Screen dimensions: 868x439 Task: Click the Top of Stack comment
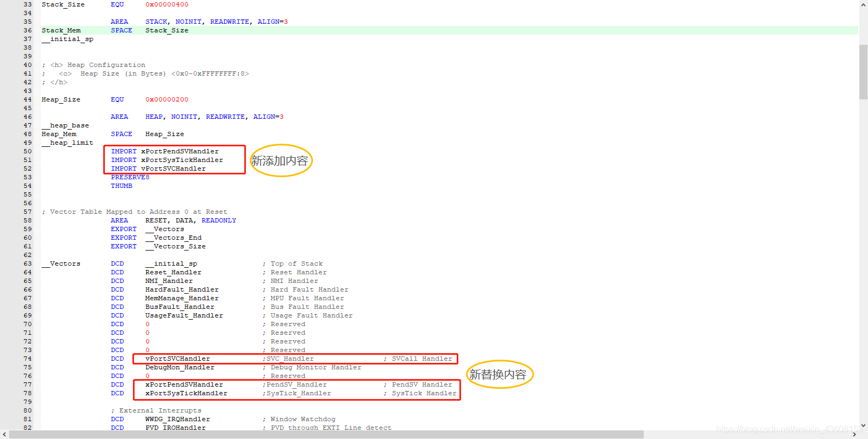click(x=292, y=264)
